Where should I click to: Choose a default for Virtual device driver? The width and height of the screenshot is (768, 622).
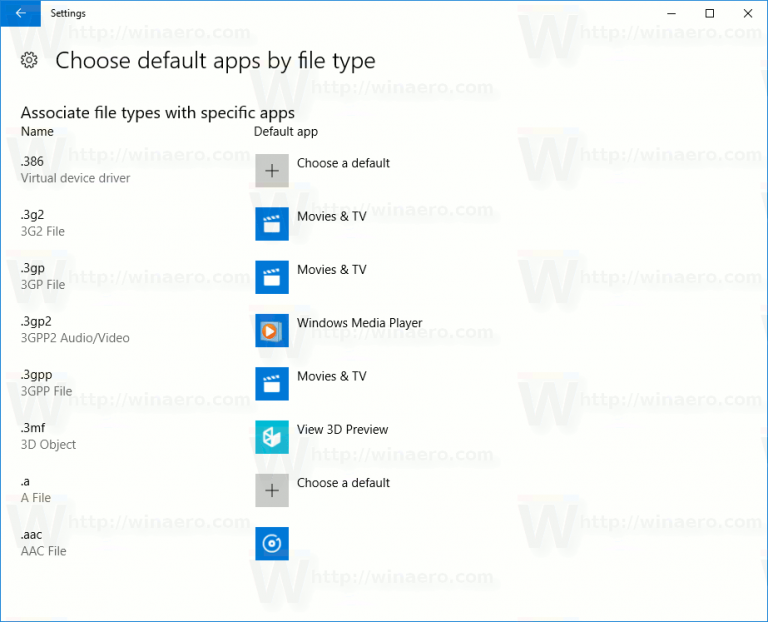tap(343, 163)
